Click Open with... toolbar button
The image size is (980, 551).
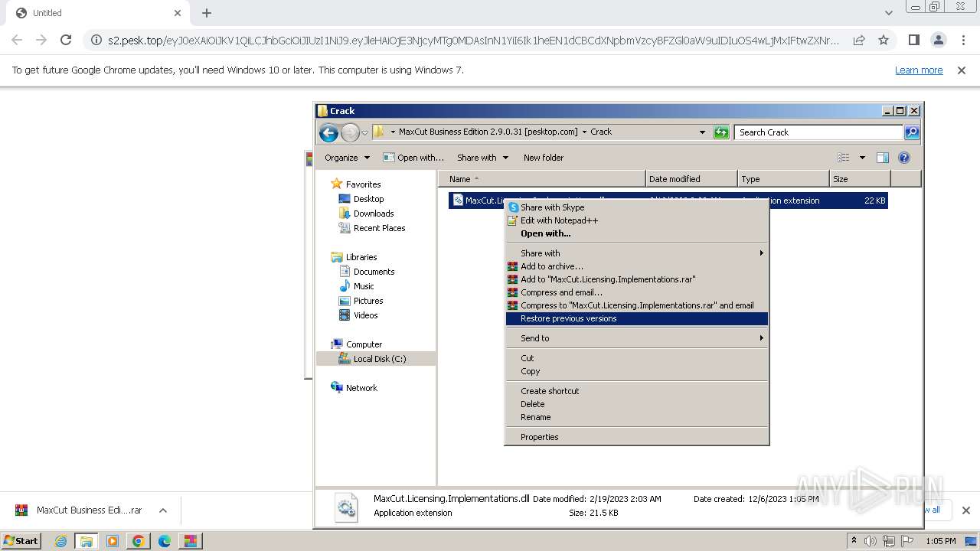[x=413, y=158]
